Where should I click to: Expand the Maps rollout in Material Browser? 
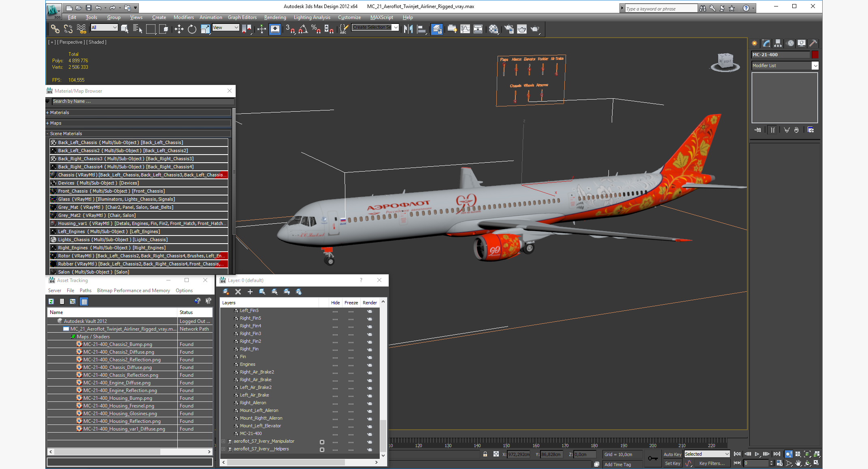138,123
